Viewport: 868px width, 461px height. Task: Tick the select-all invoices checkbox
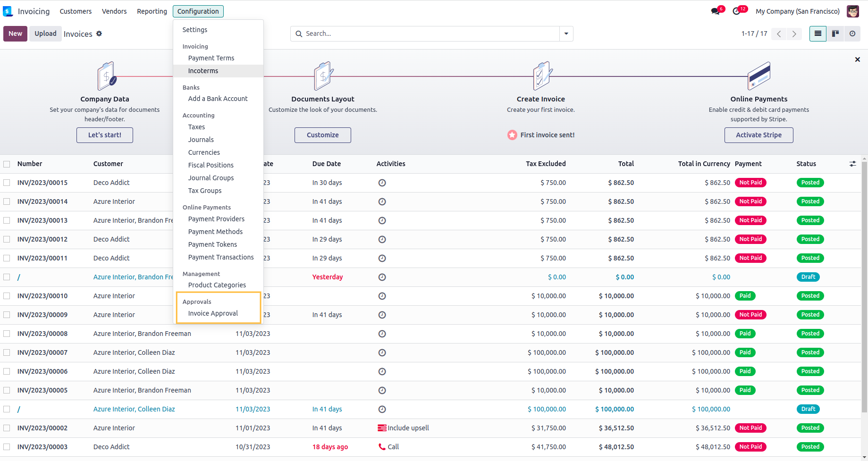point(7,164)
